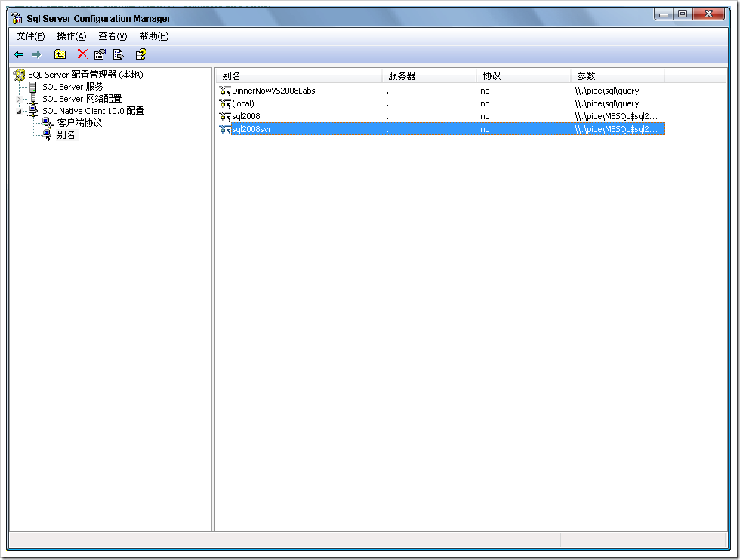Click np protocol cell in sql2008 row
The image size is (740, 560).
tap(485, 116)
